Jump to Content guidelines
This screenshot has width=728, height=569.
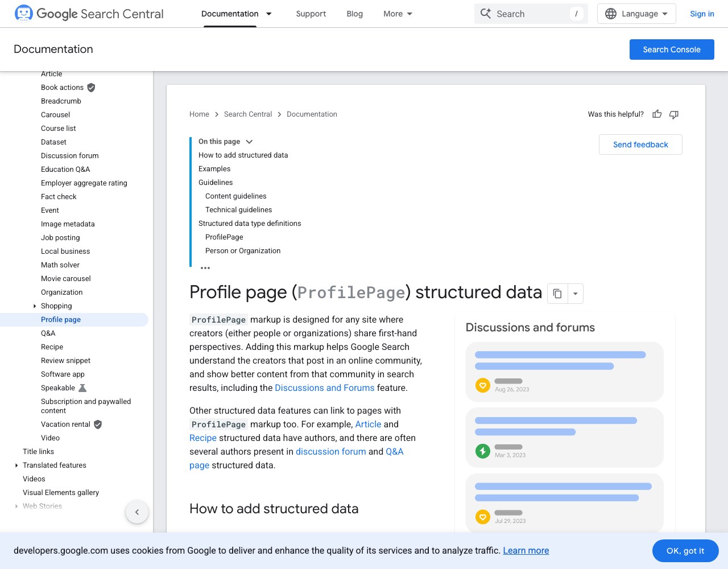click(x=236, y=196)
